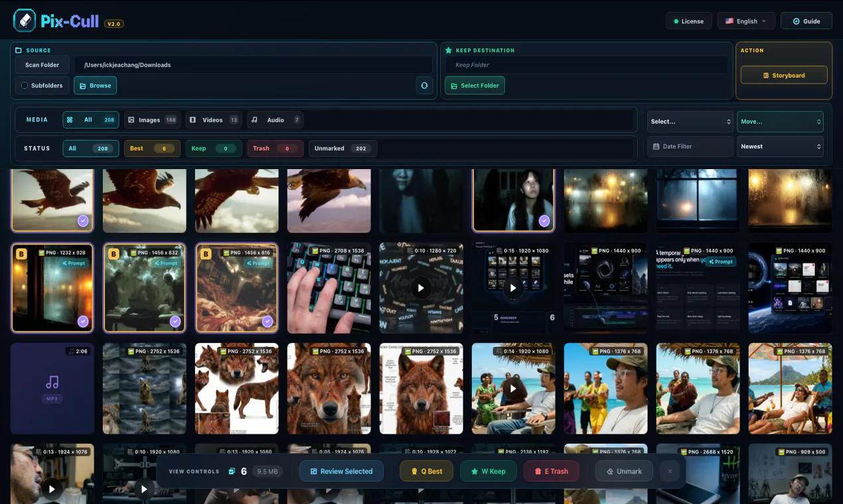Click Select Folder for keep destination
843x504 pixels.
[475, 86]
